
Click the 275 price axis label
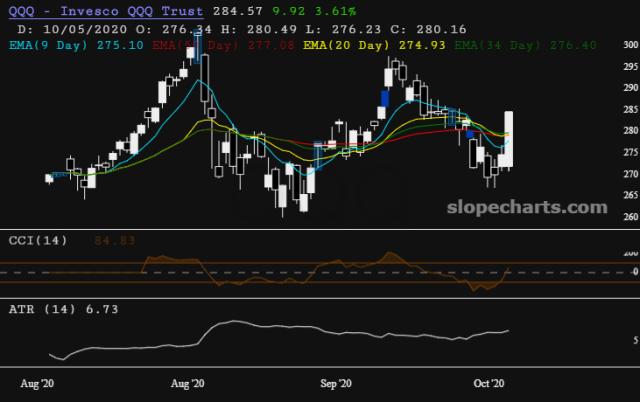[631, 152]
